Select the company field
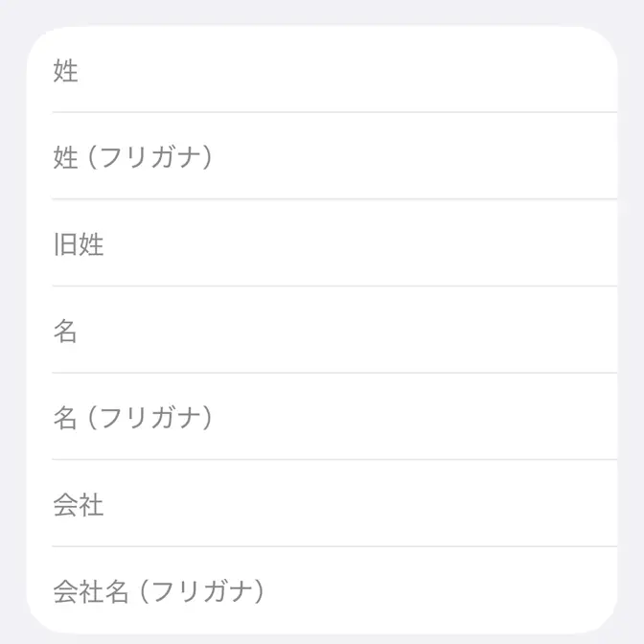This screenshot has height=644, width=644. click(x=326, y=504)
